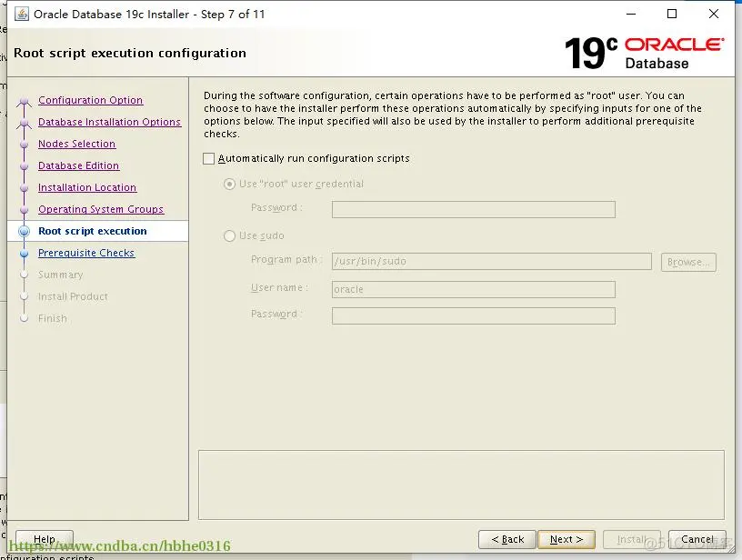
Task: Click the Install Product step label
Action: [73, 296]
